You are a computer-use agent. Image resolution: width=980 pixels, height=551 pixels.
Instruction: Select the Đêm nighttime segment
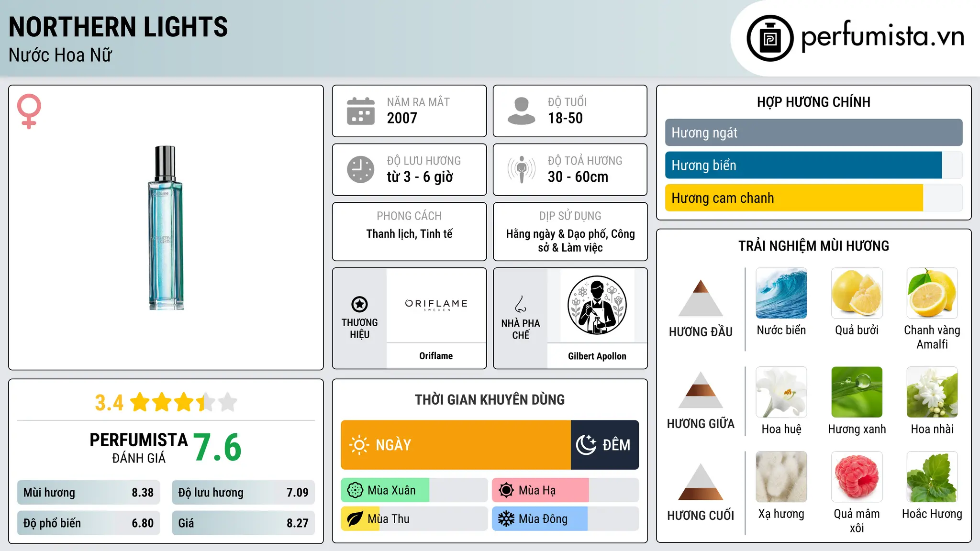pos(605,445)
